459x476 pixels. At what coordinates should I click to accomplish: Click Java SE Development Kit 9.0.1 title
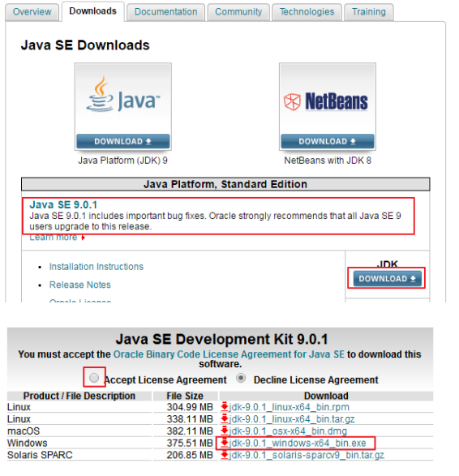(222, 339)
